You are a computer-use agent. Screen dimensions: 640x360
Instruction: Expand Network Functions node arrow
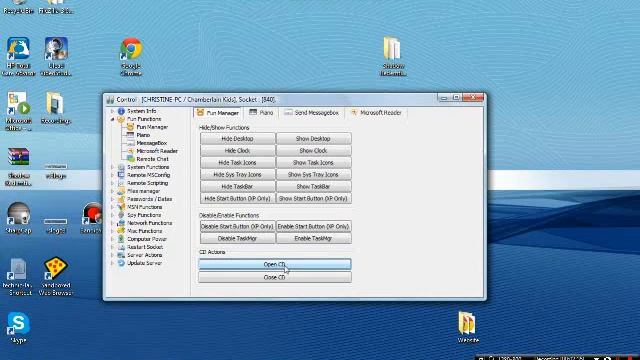112,223
